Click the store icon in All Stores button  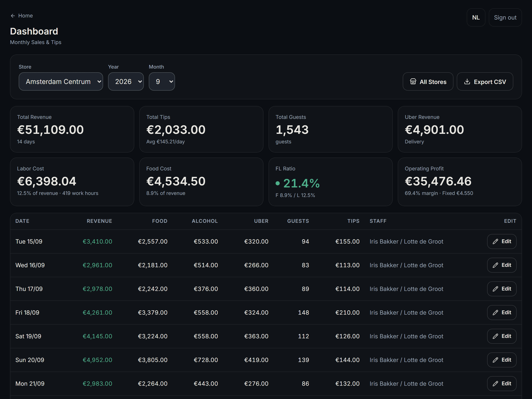pyautogui.click(x=413, y=81)
